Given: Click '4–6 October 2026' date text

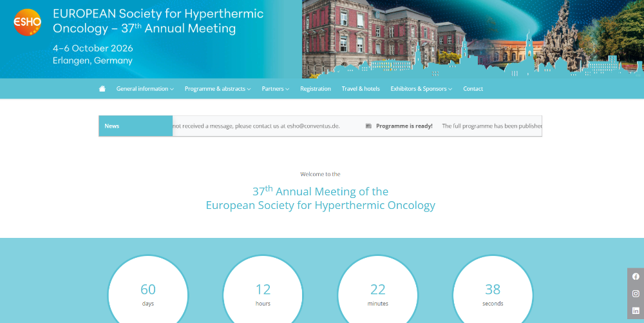Looking at the screenshot, I should click(x=93, y=48).
